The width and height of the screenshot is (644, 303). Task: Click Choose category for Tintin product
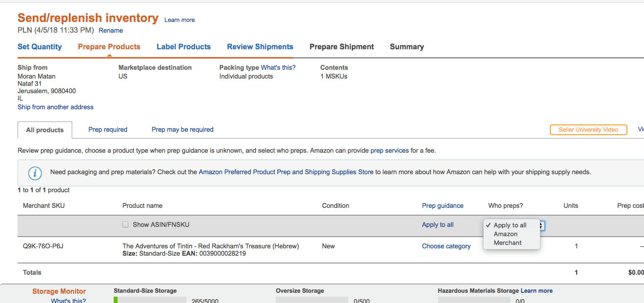[x=446, y=246]
